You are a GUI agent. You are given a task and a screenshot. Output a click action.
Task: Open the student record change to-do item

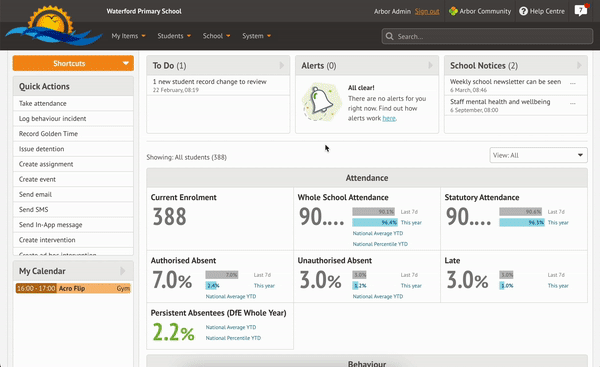(x=218, y=85)
